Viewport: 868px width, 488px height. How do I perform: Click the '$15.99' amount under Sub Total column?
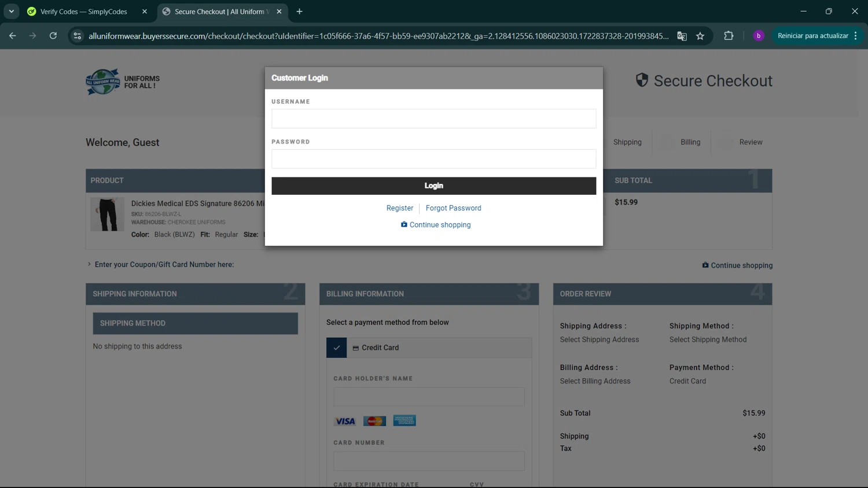click(626, 202)
